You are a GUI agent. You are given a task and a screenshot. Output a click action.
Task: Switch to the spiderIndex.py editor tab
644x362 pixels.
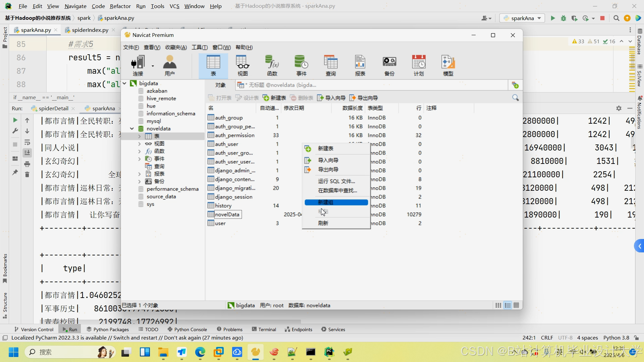(89, 30)
